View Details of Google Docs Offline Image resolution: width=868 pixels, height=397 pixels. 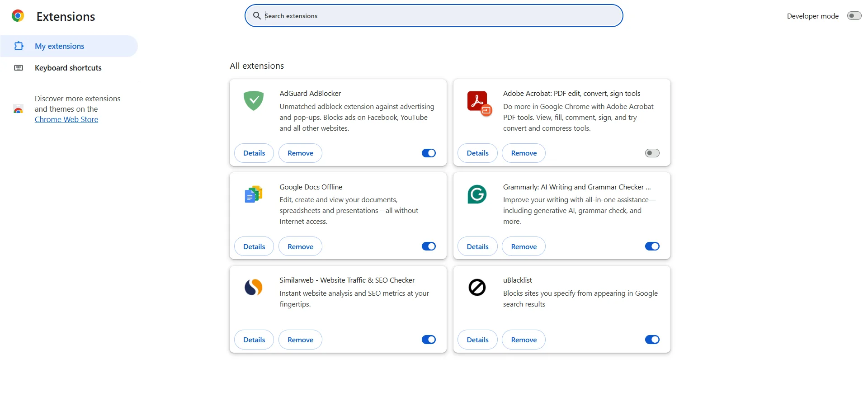point(254,246)
